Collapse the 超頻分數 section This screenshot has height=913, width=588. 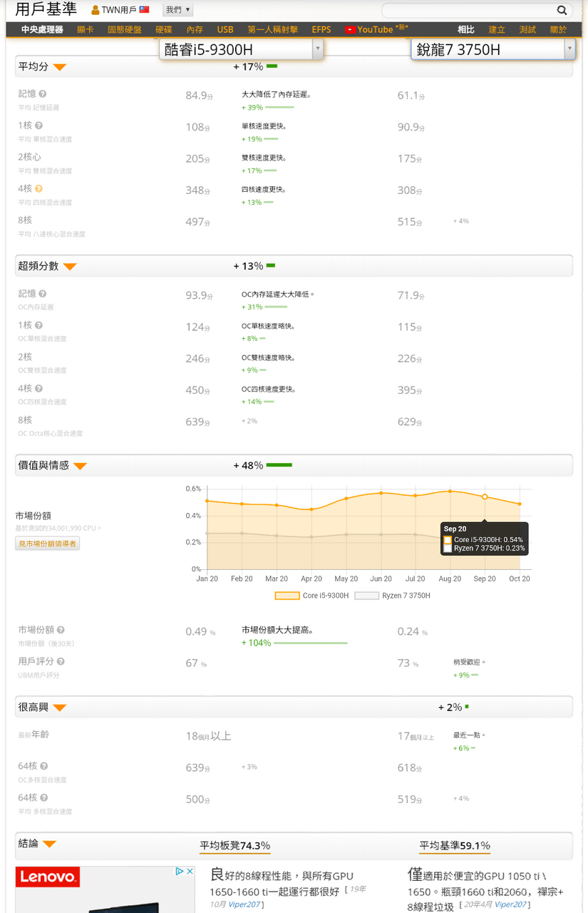click(x=70, y=267)
